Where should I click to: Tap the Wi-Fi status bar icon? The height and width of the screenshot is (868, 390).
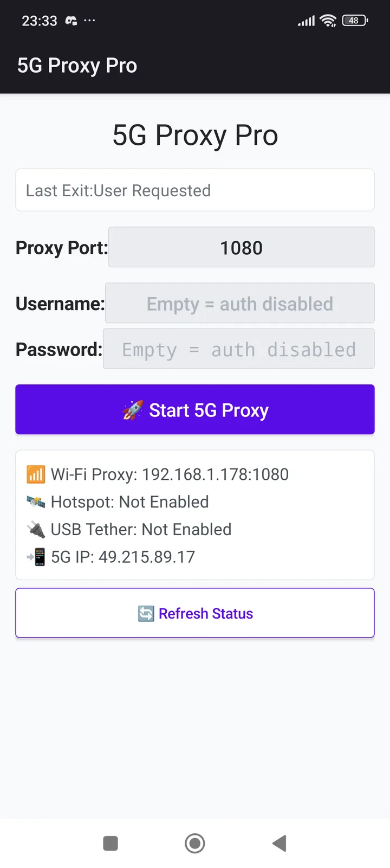click(328, 21)
